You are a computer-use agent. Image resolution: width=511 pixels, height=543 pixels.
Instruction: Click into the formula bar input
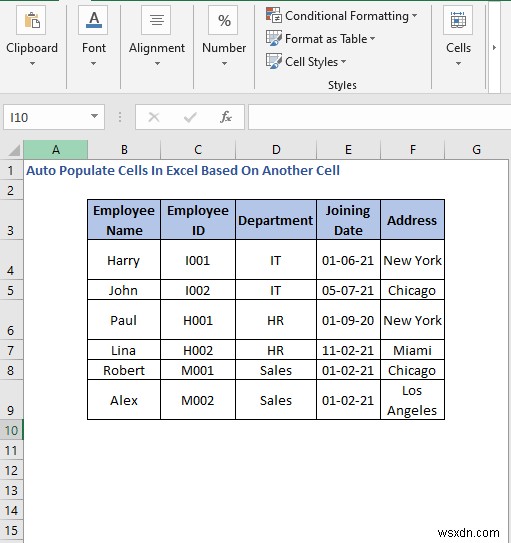pos(379,117)
